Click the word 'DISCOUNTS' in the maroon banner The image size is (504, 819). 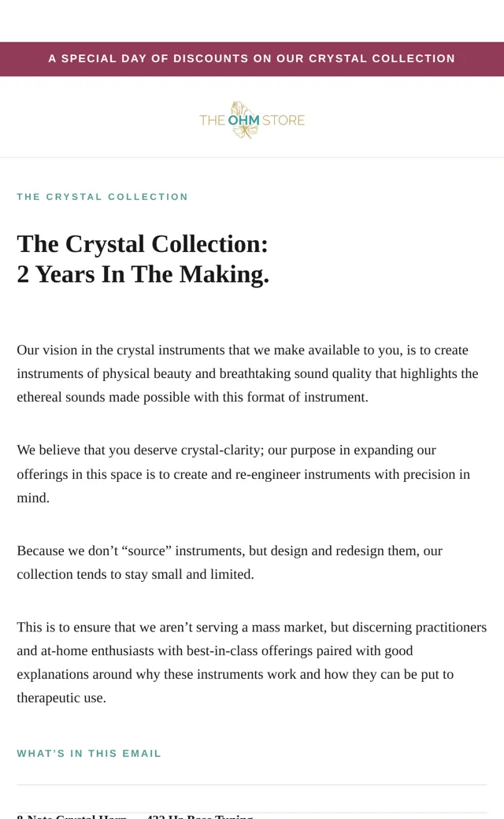pos(211,58)
